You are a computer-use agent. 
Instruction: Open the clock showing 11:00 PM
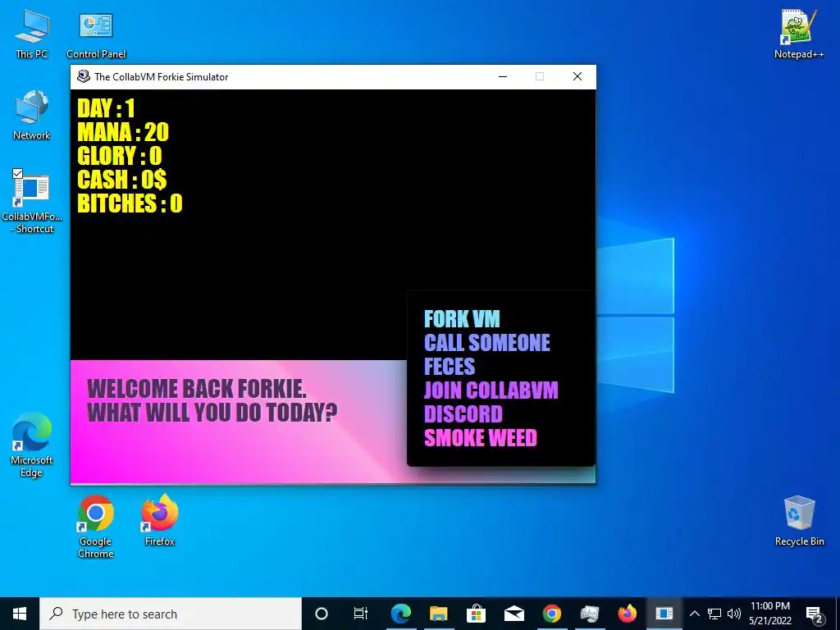click(x=769, y=614)
